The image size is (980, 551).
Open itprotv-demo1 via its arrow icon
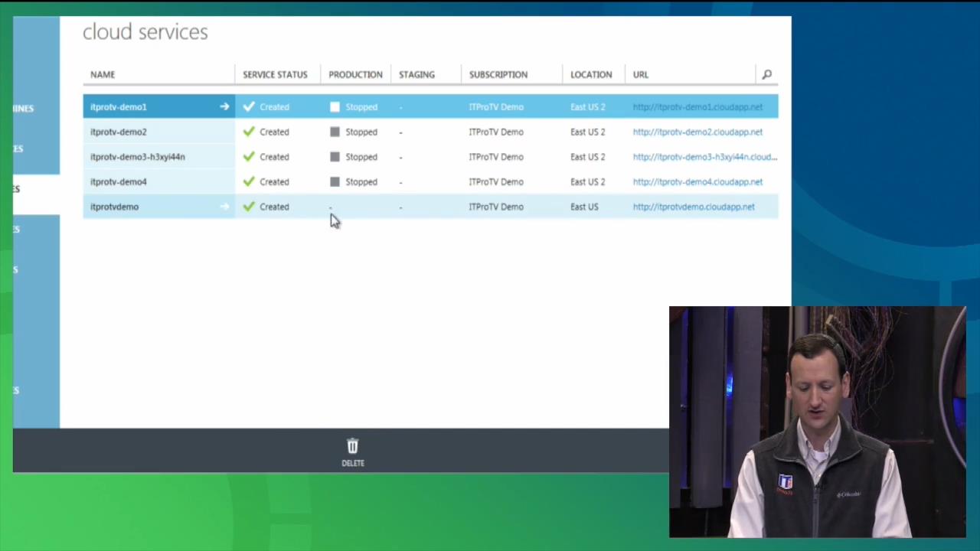pos(224,107)
